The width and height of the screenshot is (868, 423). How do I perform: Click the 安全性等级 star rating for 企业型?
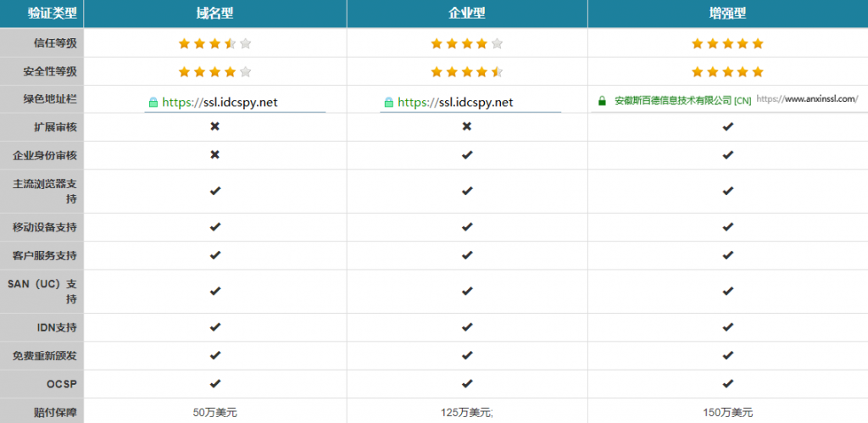coord(467,72)
